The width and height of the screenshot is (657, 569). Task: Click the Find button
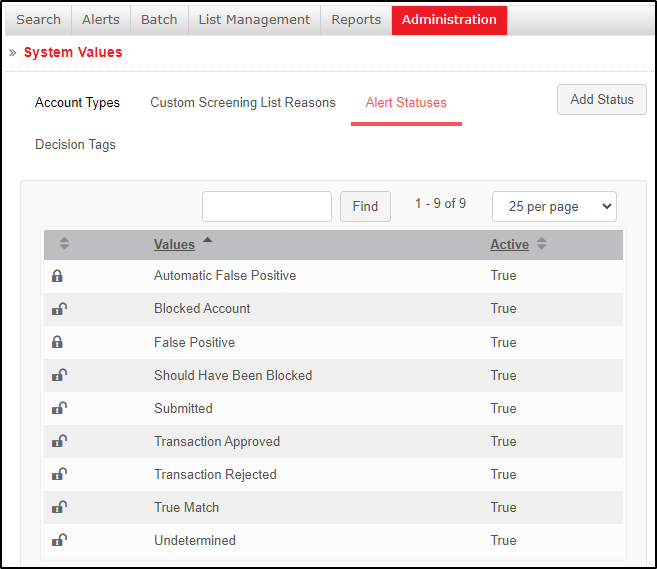[x=365, y=206]
